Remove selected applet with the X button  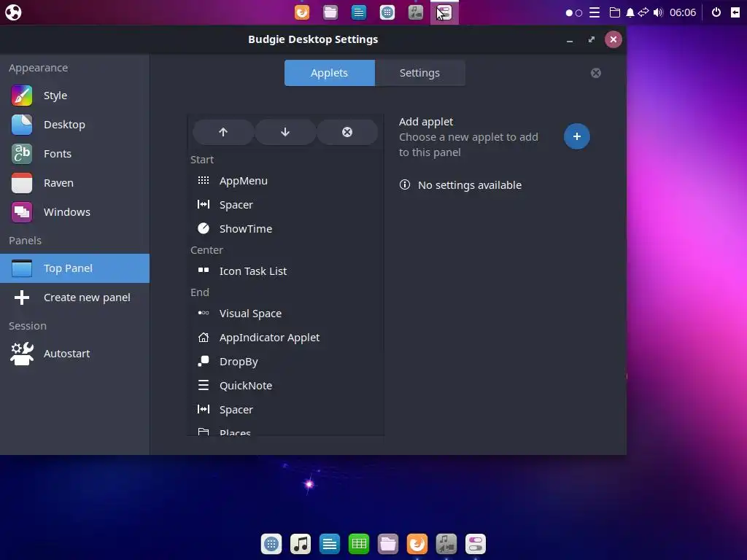click(347, 132)
